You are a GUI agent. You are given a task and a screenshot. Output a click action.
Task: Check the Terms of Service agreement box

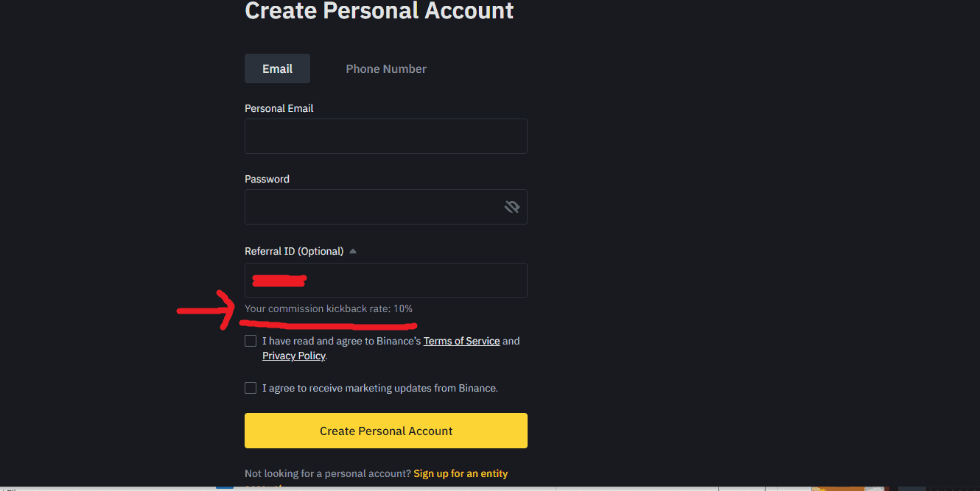point(251,341)
